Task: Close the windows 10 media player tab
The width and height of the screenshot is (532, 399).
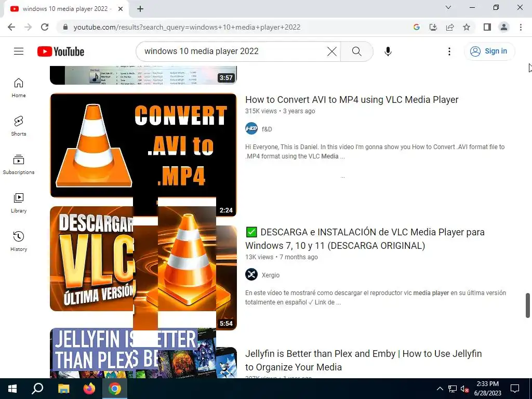Action: click(x=121, y=9)
